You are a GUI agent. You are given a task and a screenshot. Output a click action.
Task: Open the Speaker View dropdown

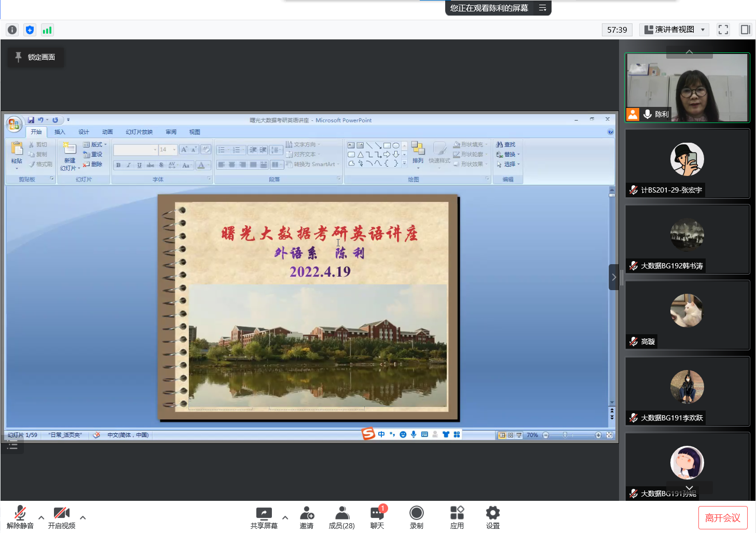(x=675, y=30)
